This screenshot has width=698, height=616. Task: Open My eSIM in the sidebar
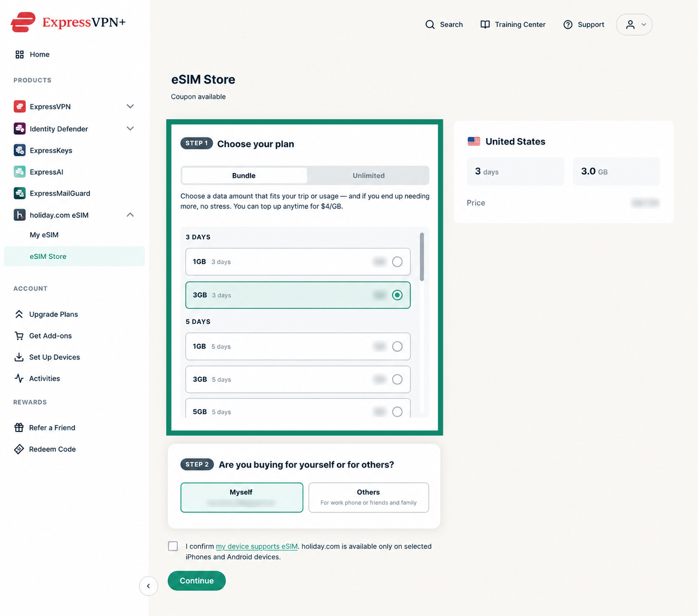(x=44, y=235)
